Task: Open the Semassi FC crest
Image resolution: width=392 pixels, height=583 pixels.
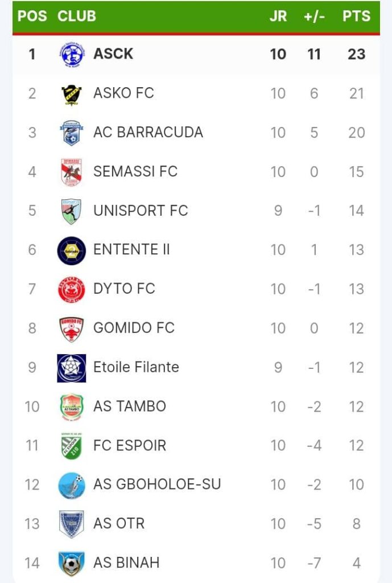Action: tap(72, 171)
